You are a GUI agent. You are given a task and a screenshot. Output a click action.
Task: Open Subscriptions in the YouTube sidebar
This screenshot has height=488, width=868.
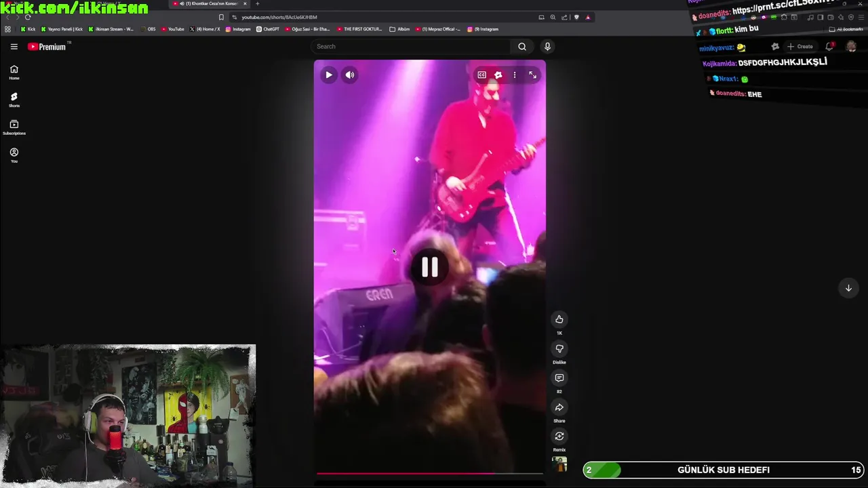tap(14, 127)
